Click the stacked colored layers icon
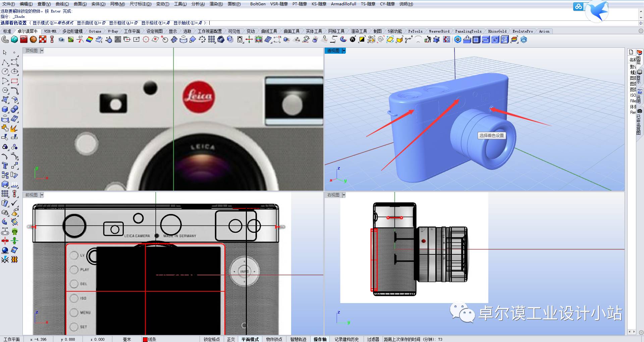 pos(514,40)
